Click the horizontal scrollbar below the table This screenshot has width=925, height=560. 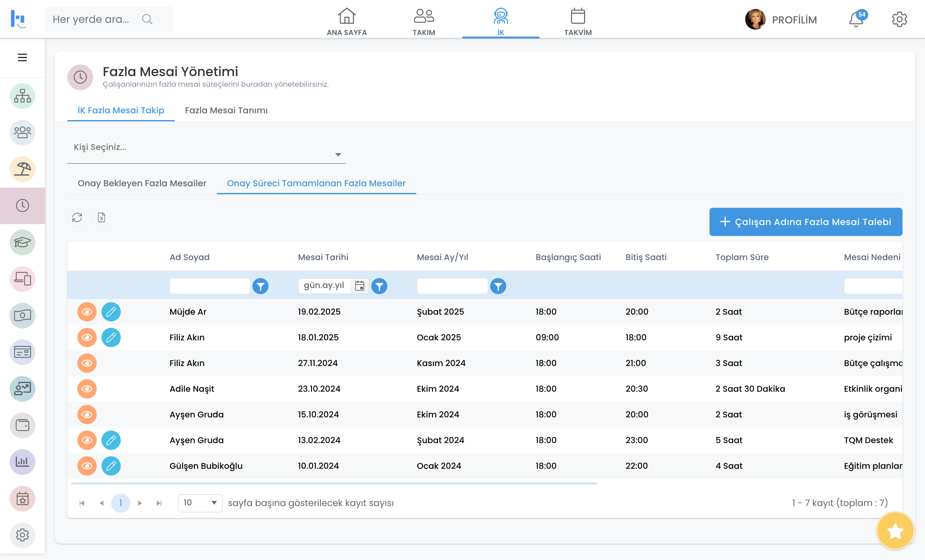(x=334, y=484)
